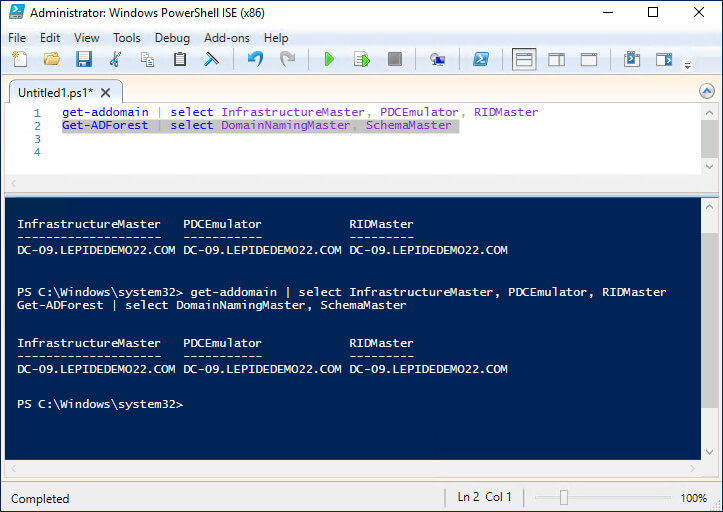Cut selection with the scissors icon
The image size is (723, 512).
click(x=115, y=59)
